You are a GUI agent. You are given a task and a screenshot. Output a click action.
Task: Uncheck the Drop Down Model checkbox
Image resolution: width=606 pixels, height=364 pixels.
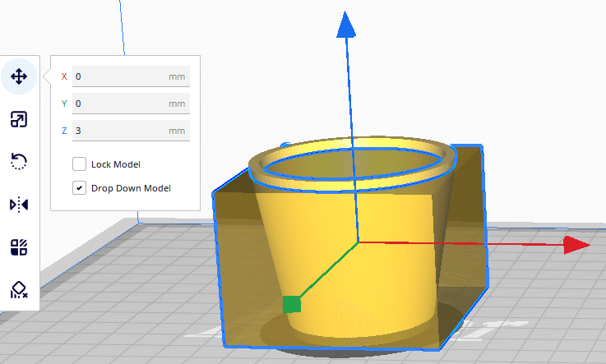[x=79, y=188]
